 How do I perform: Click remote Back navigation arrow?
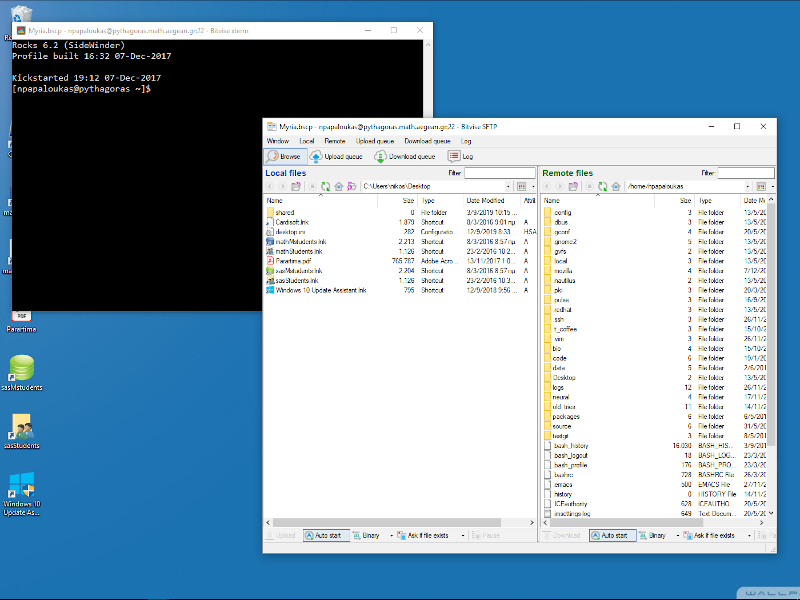[547, 186]
